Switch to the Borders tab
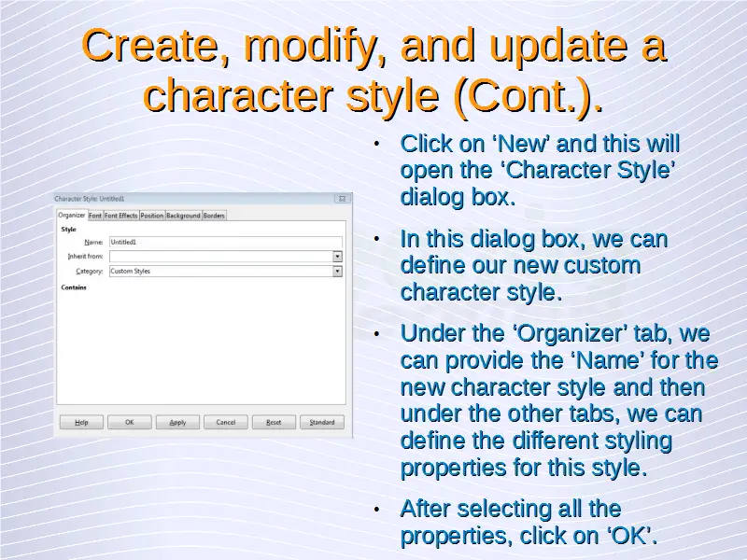Image resolution: width=747 pixels, height=560 pixels. tap(214, 216)
